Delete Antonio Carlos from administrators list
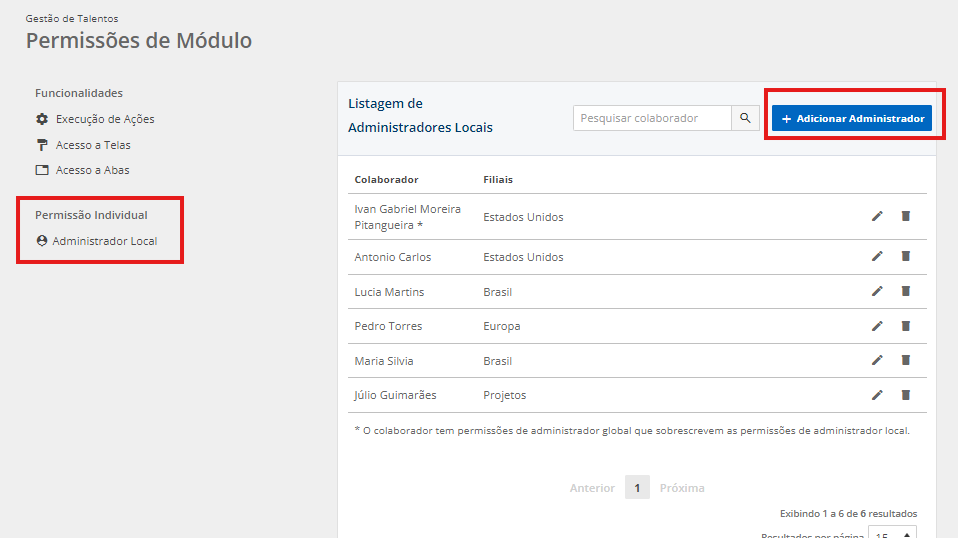The width and height of the screenshot is (958, 538). coord(905,256)
